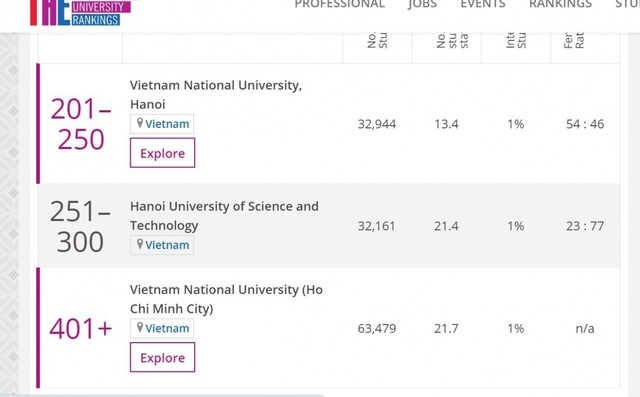Viewport: 640px width, 397px height.
Task: Click location pin icon for Vietnam National University, Hanoi
Action: point(140,123)
